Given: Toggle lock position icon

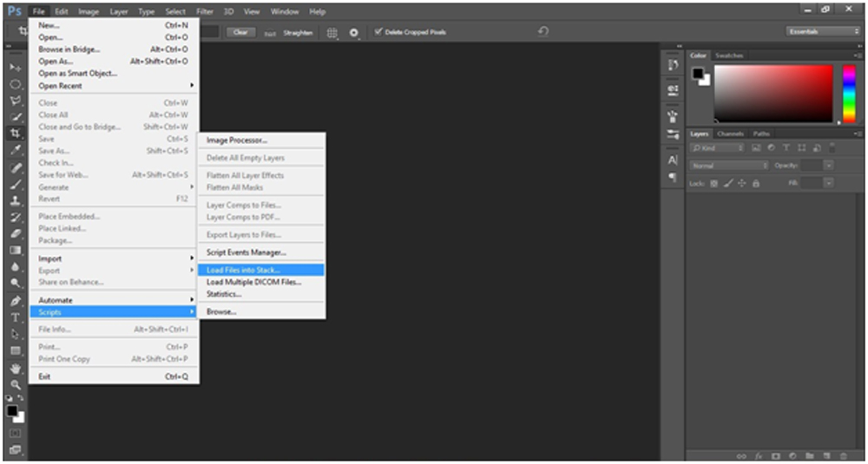Looking at the screenshot, I should point(742,183).
